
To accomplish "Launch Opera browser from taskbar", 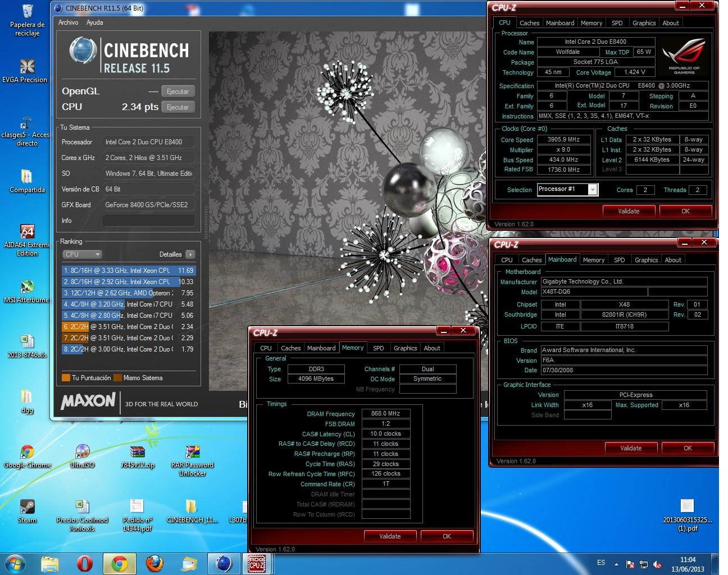I will tap(84, 563).
